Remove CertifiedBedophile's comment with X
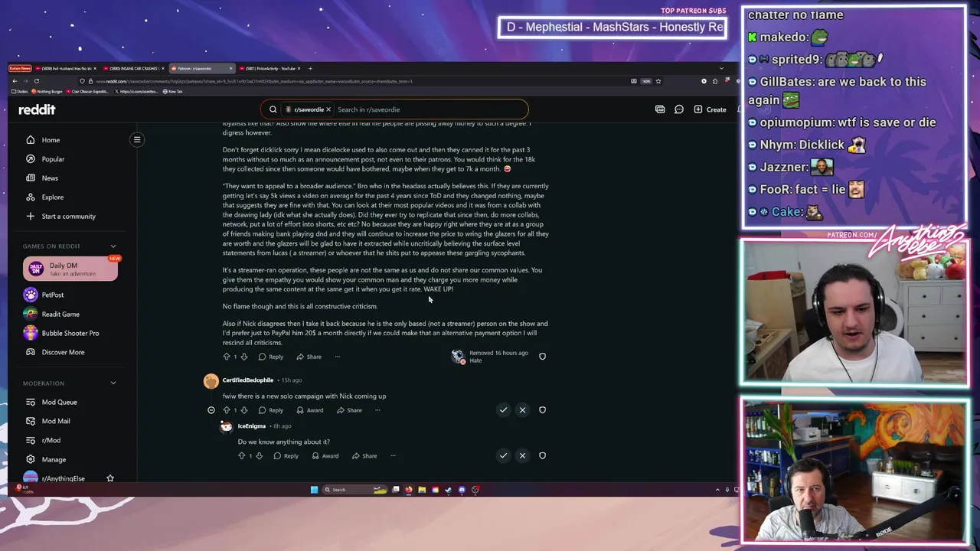 pos(522,410)
